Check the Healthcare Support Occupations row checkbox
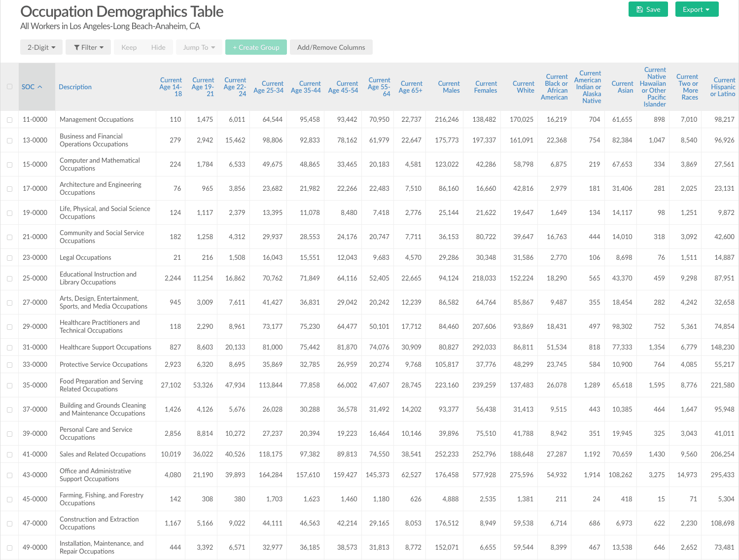Image resolution: width=739 pixels, height=560 pixels. (9, 348)
